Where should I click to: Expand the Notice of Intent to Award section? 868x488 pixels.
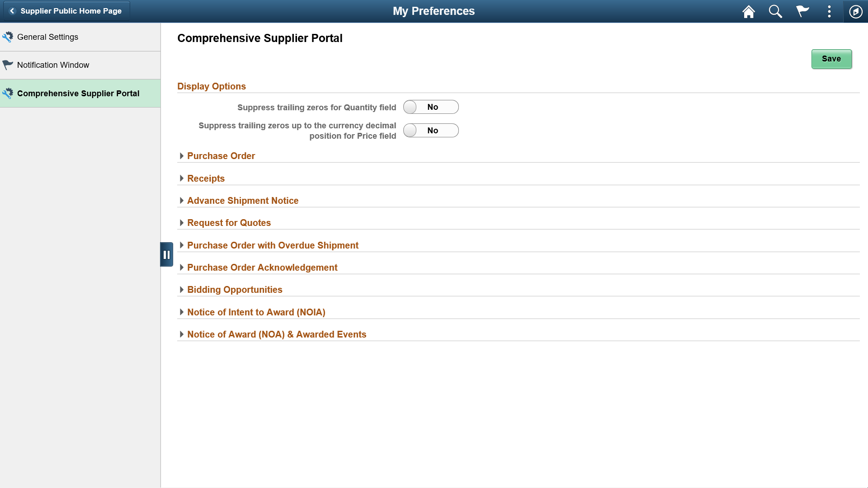(x=182, y=312)
